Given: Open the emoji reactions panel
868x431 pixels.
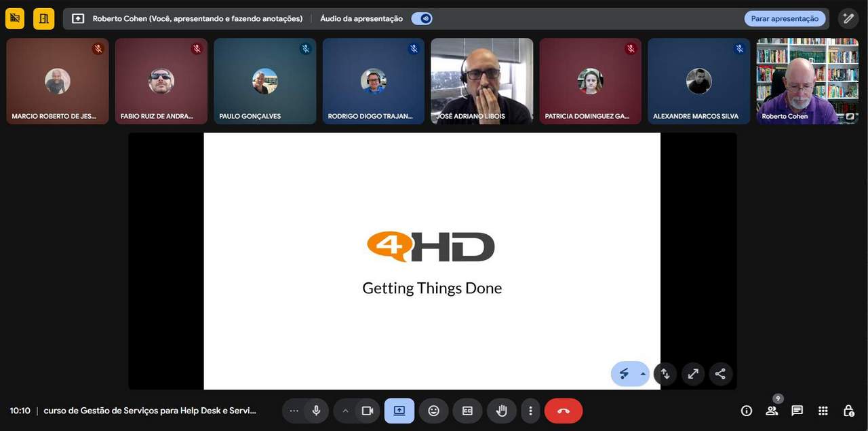Looking at the screenshot, I should coord(433,411).
